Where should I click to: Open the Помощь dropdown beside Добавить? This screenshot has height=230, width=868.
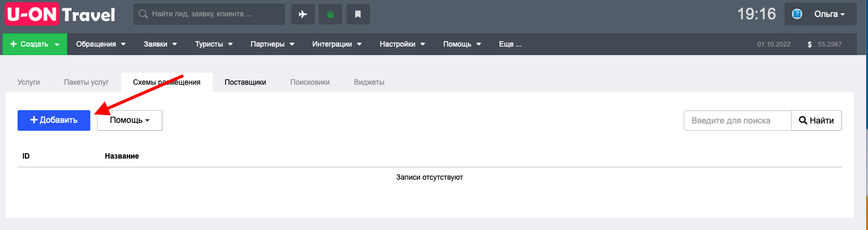pos(130,120)
